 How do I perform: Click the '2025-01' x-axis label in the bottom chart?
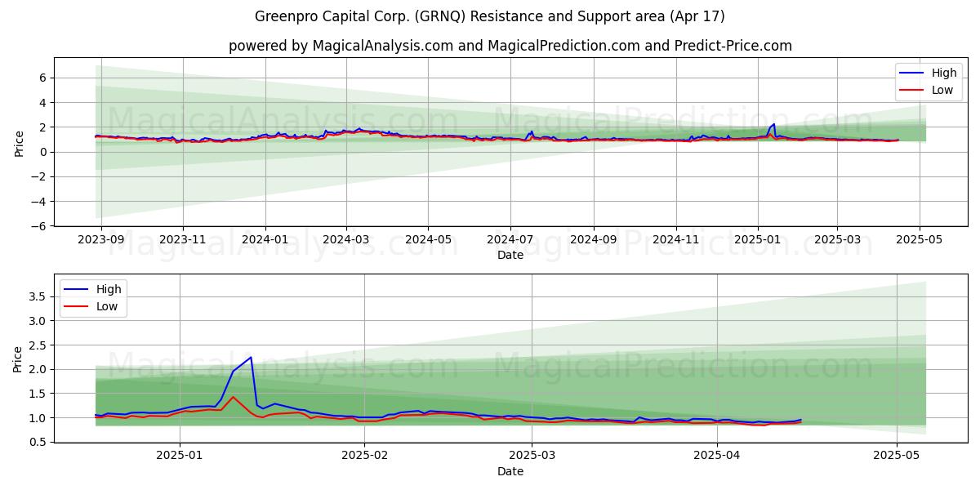click(179, 457)
